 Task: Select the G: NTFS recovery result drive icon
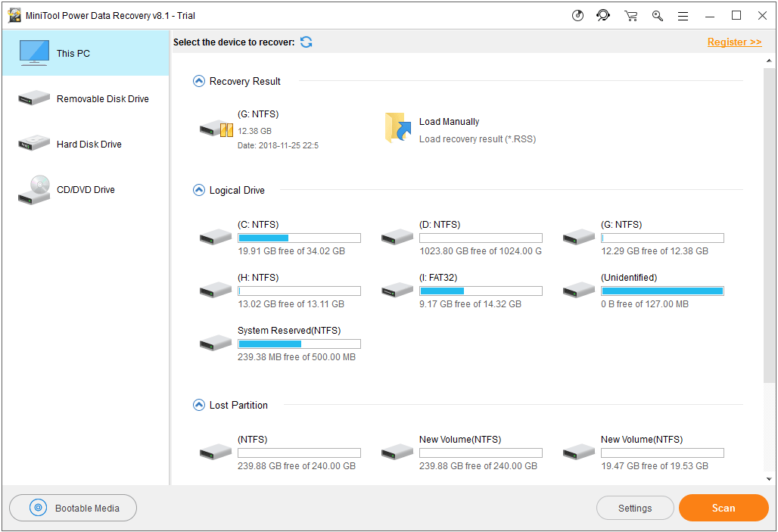pyautogui.click(x=216, y=129)
